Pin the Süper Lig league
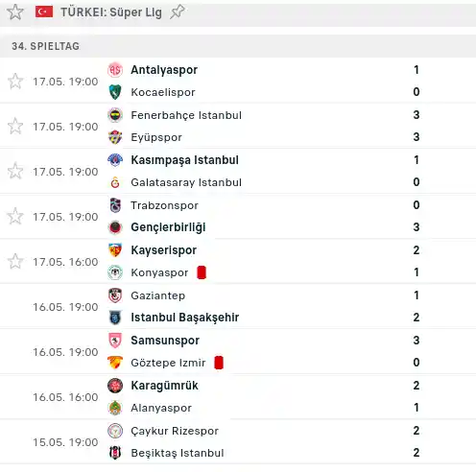Image resolution: width=476 pixels, height=472 pixels. tap(178, 12)
